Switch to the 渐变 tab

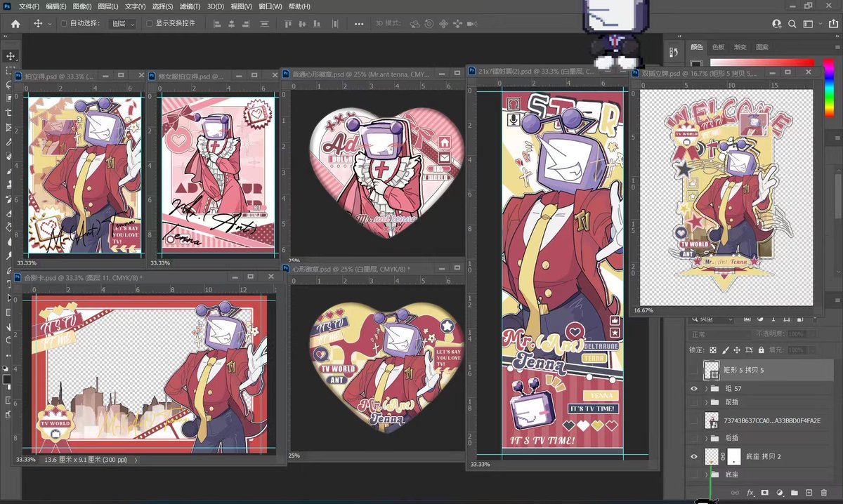pyautogui.click(x=740, y=47)
